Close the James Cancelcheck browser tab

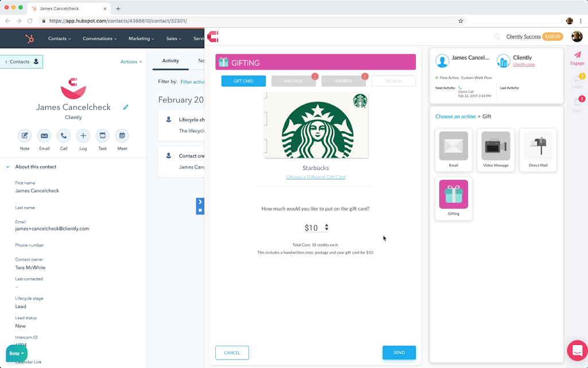(x=105, y=9)
